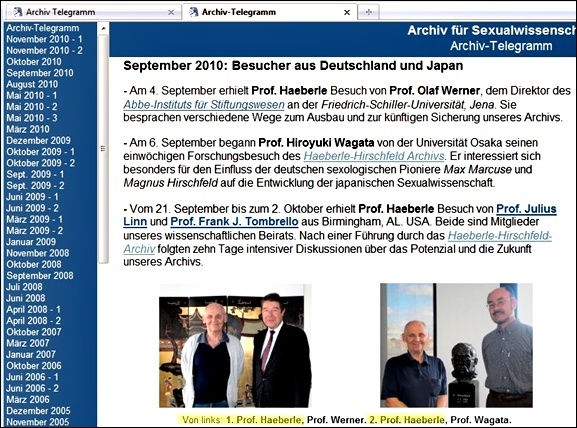
Task: Open April 2008 - 1 issue
Action: [33, 309]
